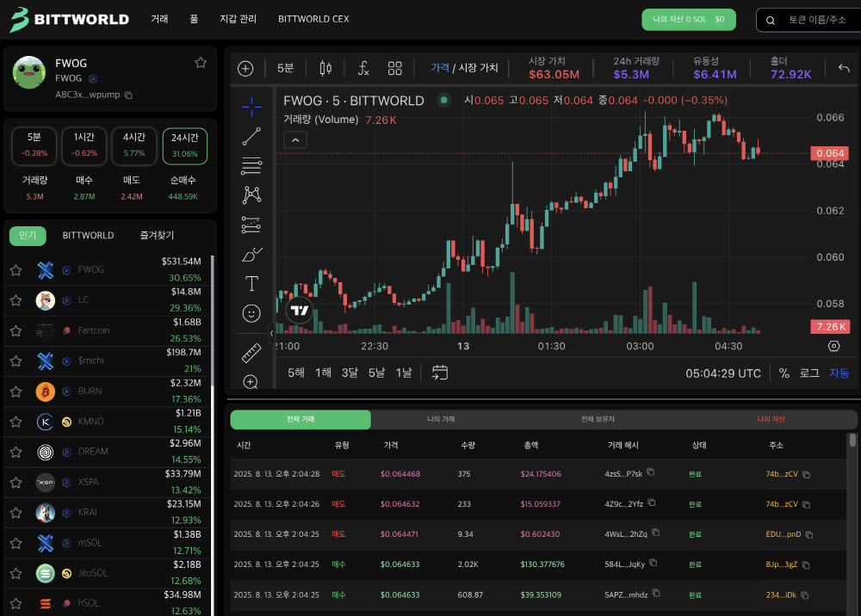Viewport: 861px width, 616px height.
Task: Toggle star for LC token row
Action: click(x=15, y=300)
